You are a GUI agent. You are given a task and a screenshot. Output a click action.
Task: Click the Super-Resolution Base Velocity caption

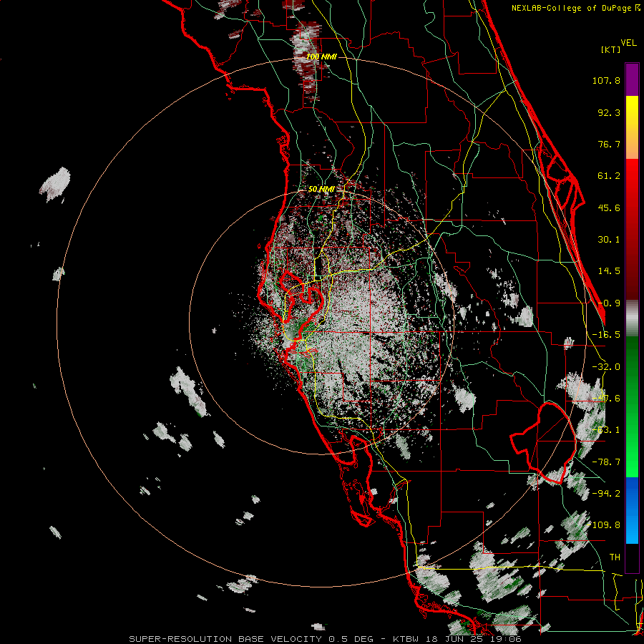coord(326,639)
